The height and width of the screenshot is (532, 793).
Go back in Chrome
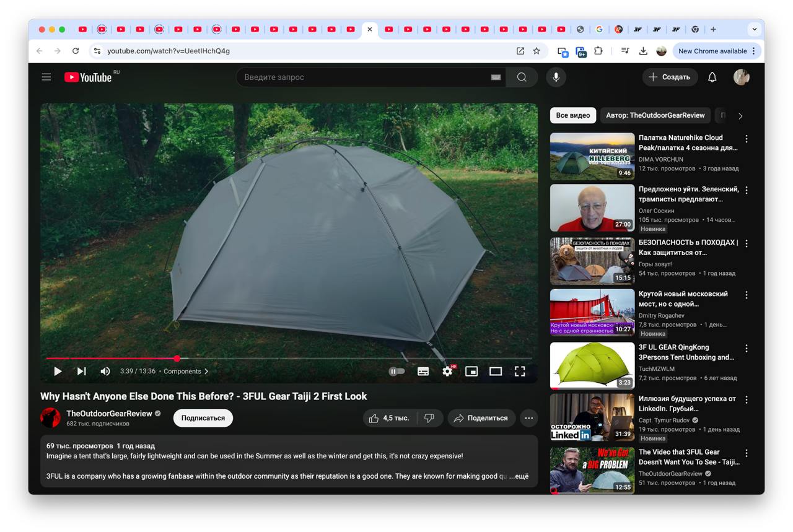click(40, 51)
